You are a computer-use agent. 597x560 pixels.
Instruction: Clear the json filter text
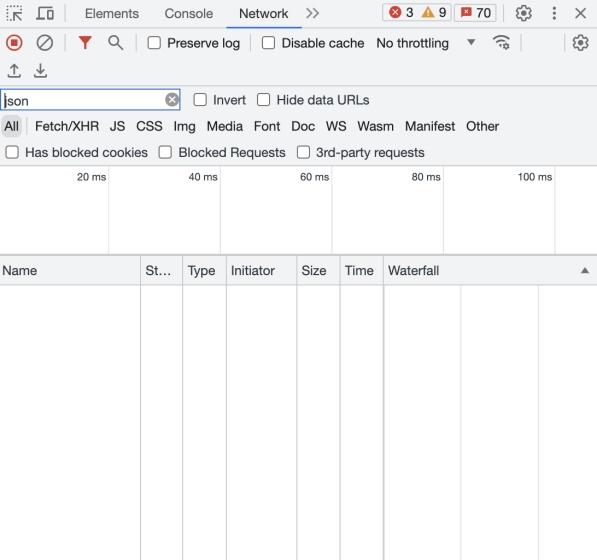[172, 100]
